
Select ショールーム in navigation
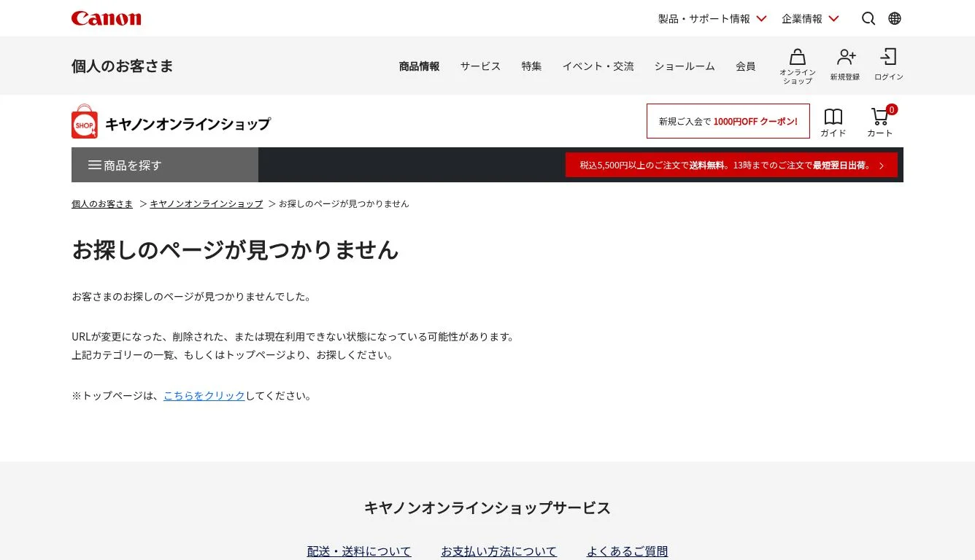point(685,66)
